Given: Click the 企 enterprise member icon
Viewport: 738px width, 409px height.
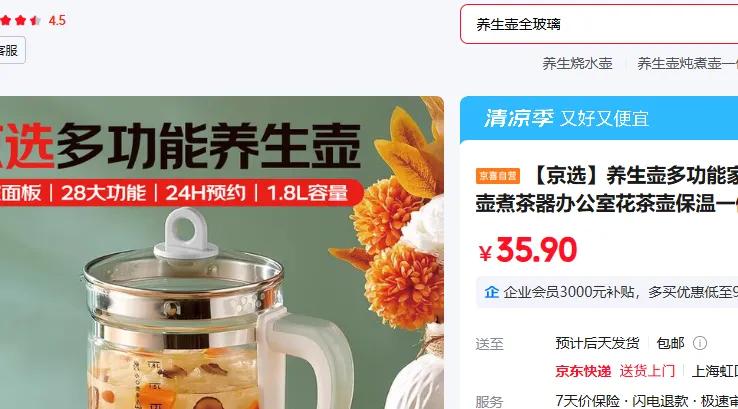Looking at the screenshot, I should click(492, 292).
